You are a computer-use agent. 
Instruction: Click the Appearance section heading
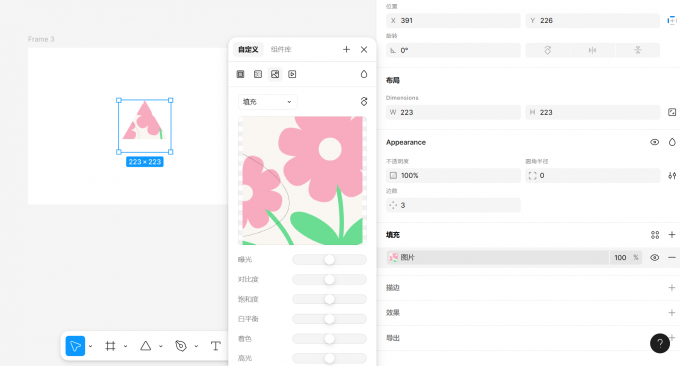click(406, 142)
